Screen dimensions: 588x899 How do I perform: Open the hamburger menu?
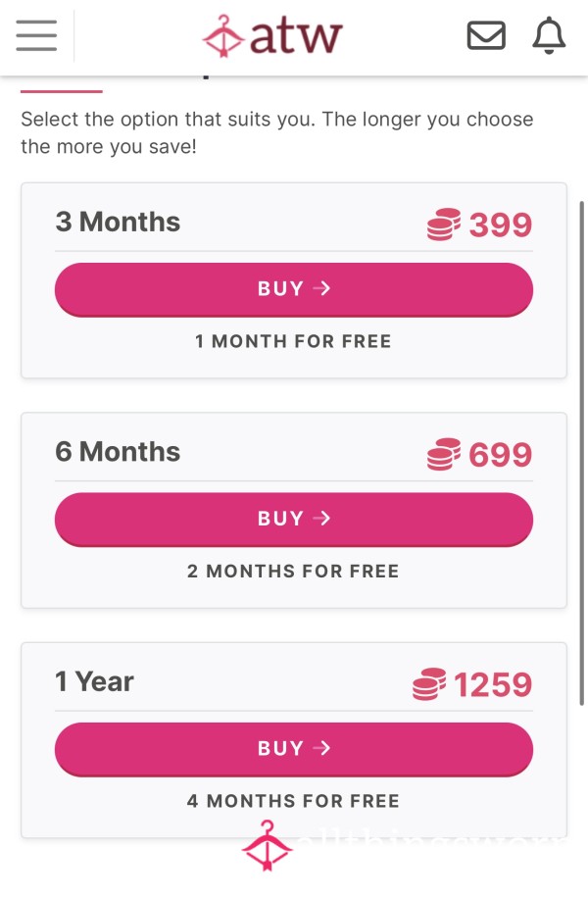tap(36, 35)
